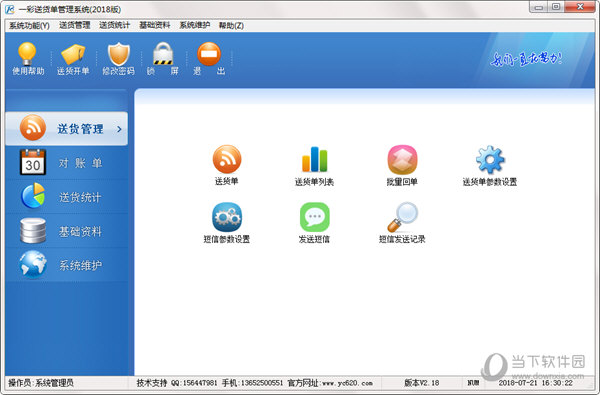The height and width of the screenshot is (395, 600).
Task: Click the 技术支持 QQ number in the status bar
Action: pos(194,383)
